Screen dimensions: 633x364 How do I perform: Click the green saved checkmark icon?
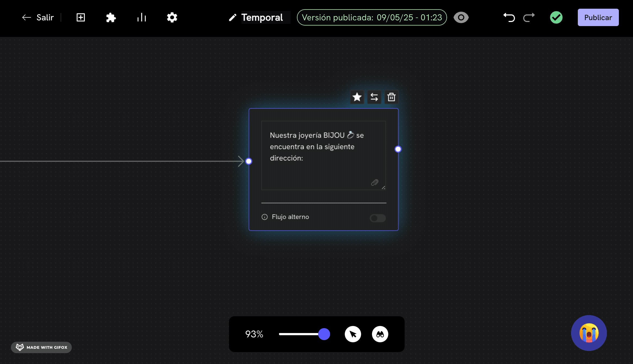pos(556,18)
